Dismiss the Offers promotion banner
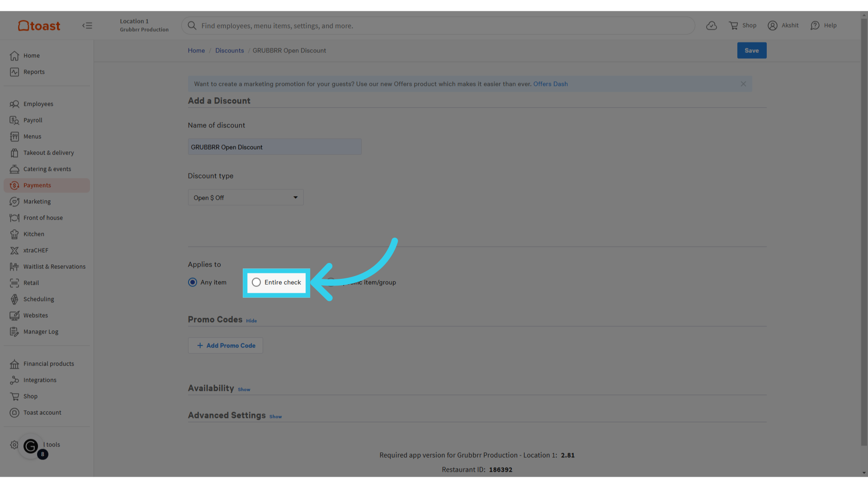 tap(743, 84)
